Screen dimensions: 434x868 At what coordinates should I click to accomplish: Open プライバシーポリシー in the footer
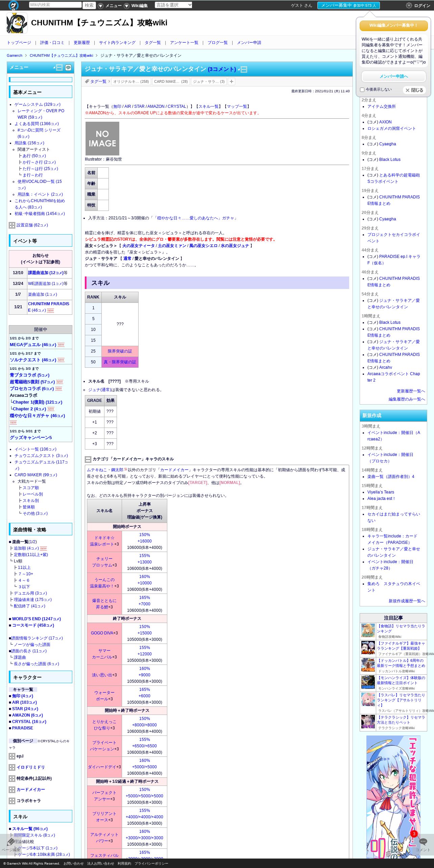pyautogui.click(x=151, y=864)
